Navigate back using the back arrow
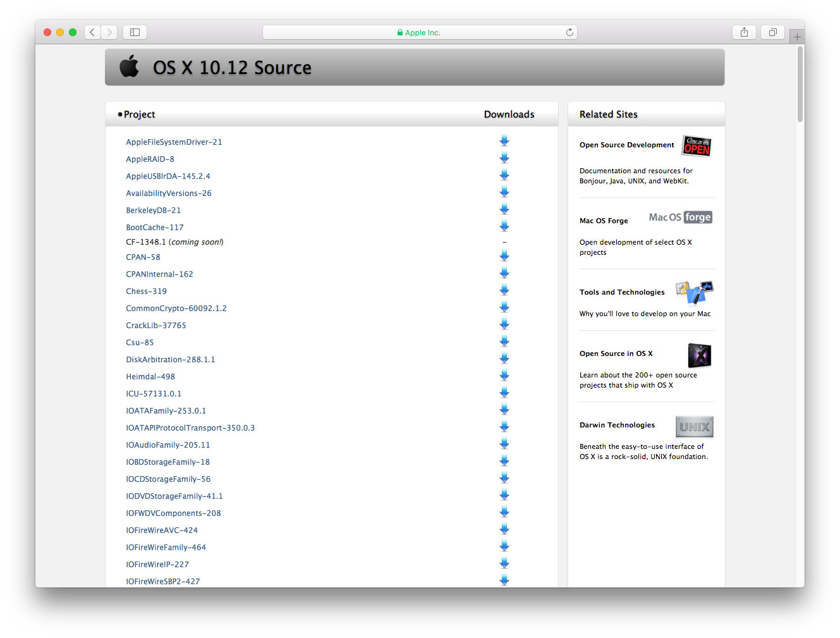Image resolution: width=840 pixels, height=638 pixels. [x=92, y=32]
